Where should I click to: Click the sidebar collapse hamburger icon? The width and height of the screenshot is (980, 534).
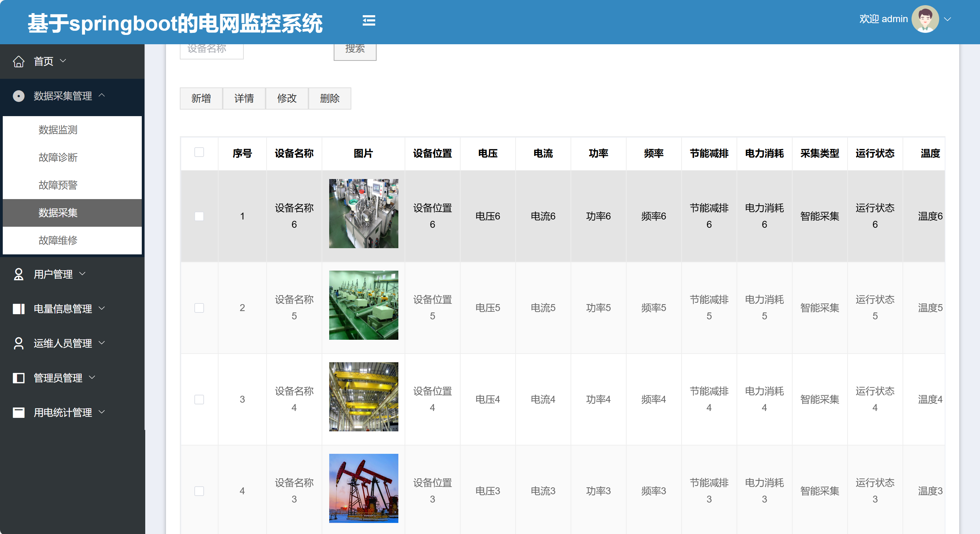click(369, 20)
